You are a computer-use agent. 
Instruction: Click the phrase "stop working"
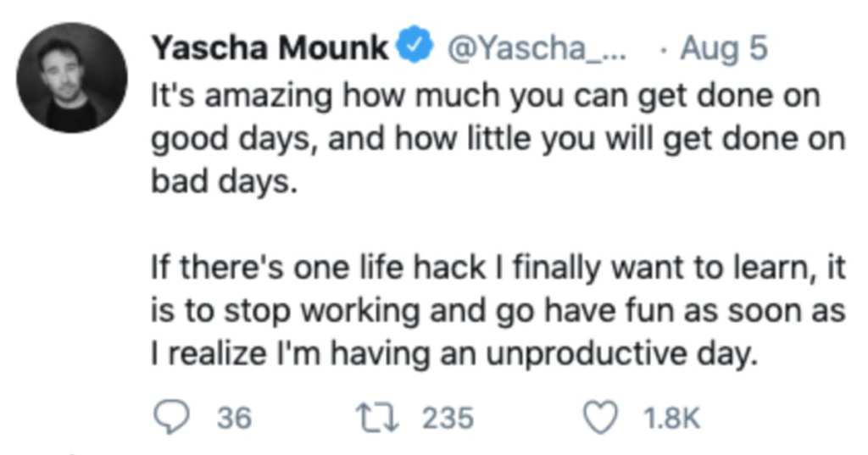pos(322,311)
